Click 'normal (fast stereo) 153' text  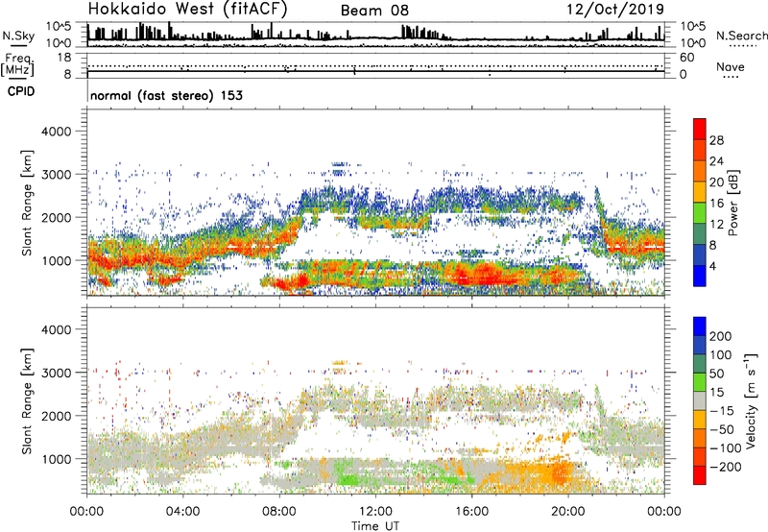(x=166, y=95)
